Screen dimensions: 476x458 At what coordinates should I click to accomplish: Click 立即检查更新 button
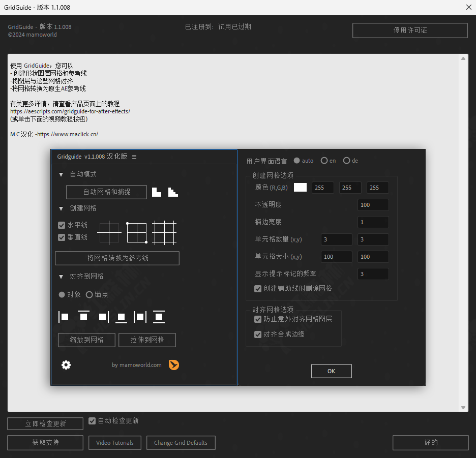pos(45,424)
